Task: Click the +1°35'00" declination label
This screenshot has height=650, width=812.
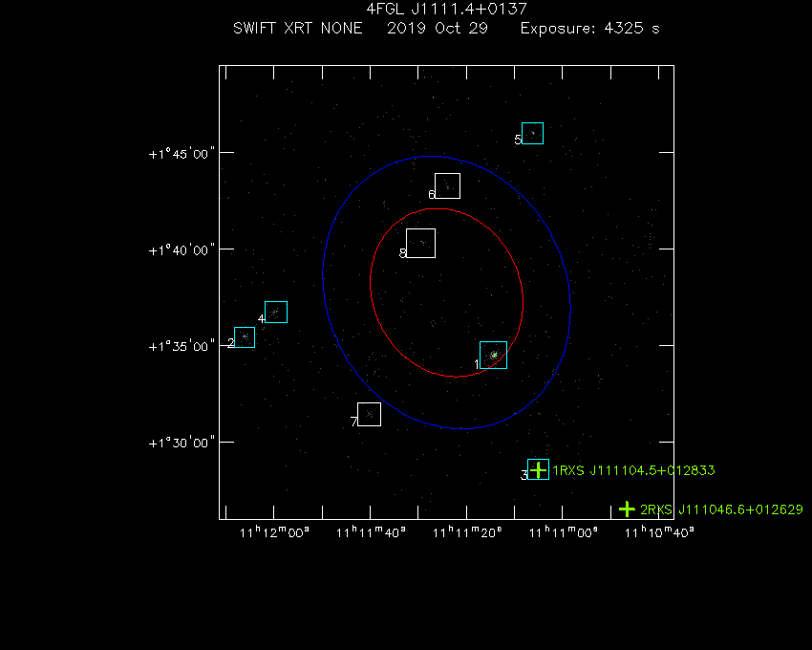Action: [x=182, y=346]
